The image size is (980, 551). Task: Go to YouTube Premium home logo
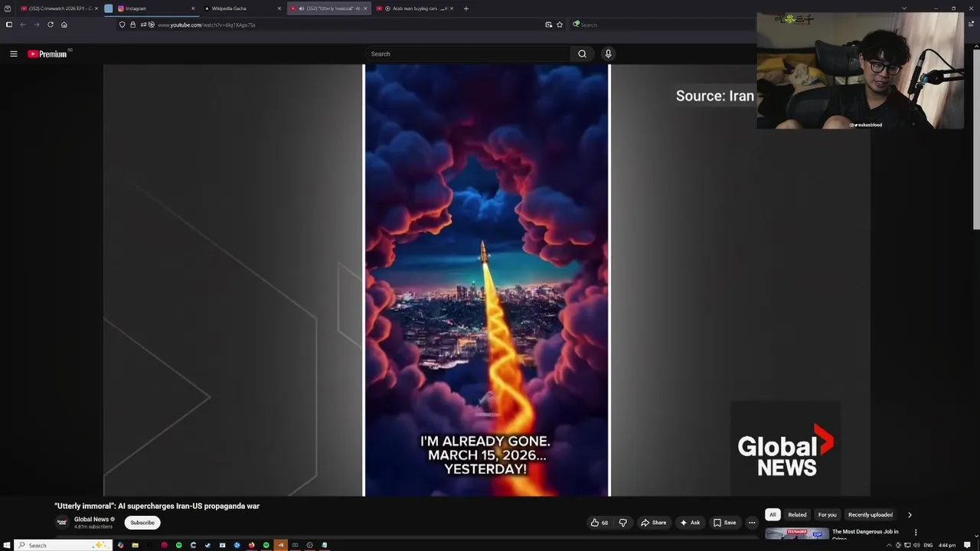[x=47, y=54]
